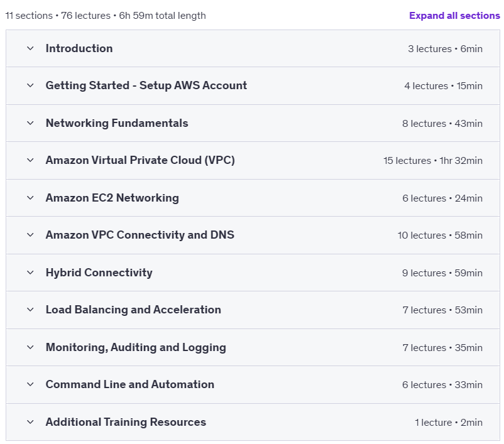
Task: Open Amazon VPC Connectivity and DNS title
Action: click(140, 235)
